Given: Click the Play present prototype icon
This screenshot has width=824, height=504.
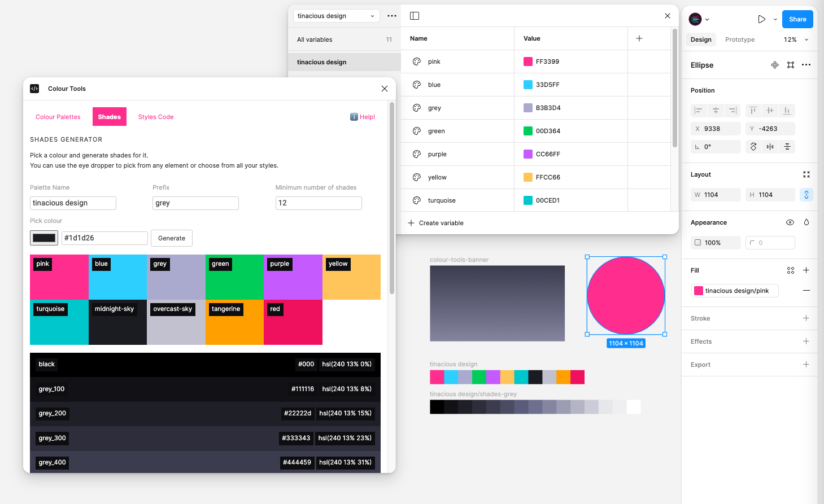Looking at the screenshot, I should click(761, 19).
